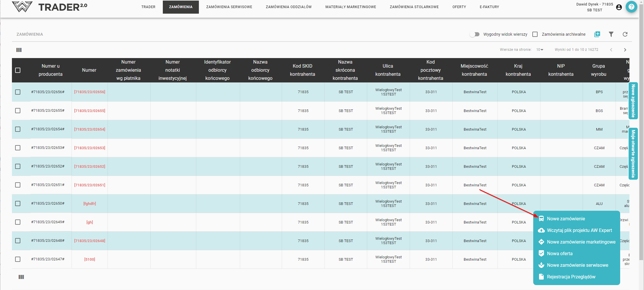Image resolution: width=644 pixels, height=290 pixels.
Task: Select all rows with header checkbox
Action: [18, 70]
